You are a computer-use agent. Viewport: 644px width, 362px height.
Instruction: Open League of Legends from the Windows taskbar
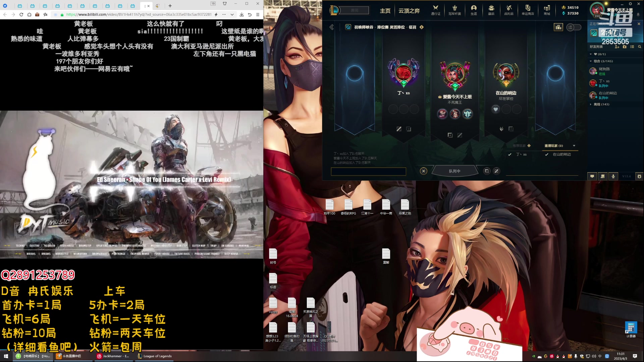[x=155, y=356]
